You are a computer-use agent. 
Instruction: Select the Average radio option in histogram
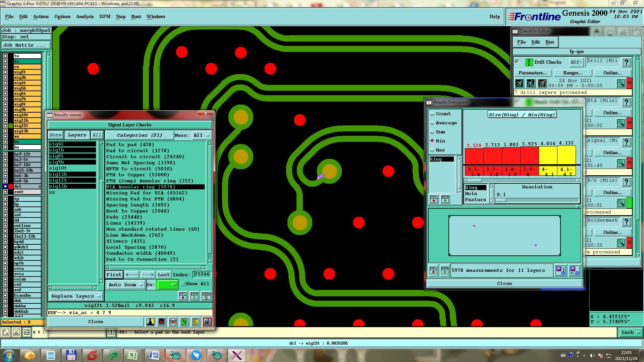432,123
